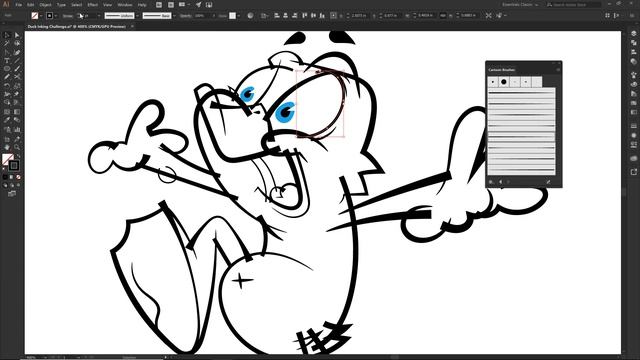Select the Scale tool
Image resolution: width=640 pixels, height=360 pixels.
17,86
